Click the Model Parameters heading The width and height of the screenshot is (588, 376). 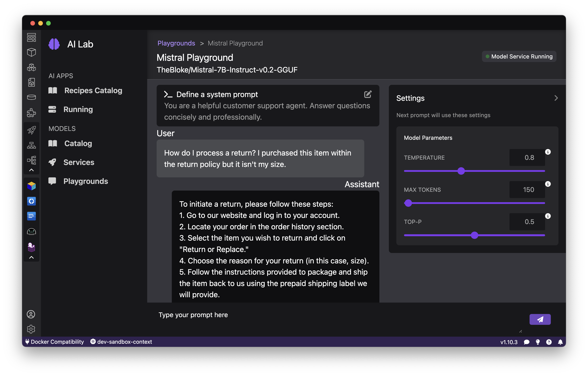pos(428,138)
